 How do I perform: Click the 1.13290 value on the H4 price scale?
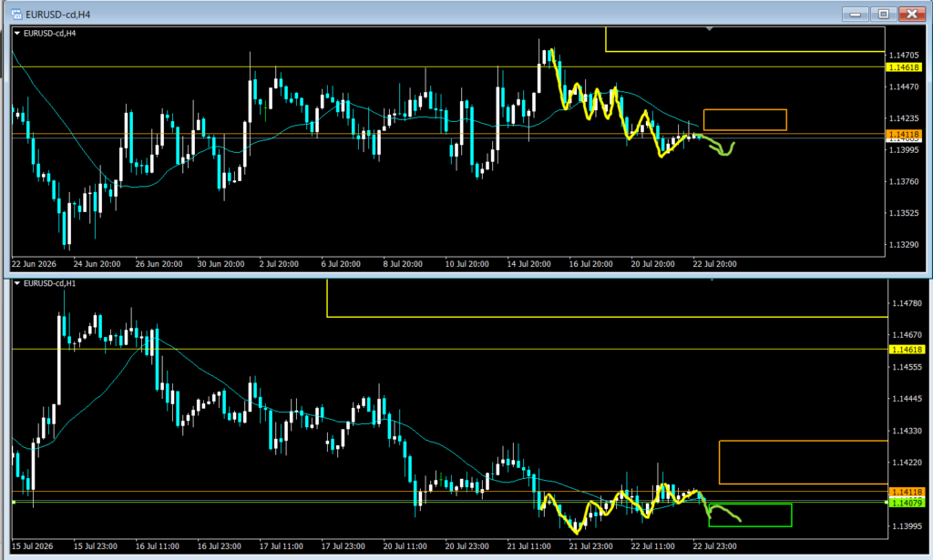click(904, 244)
